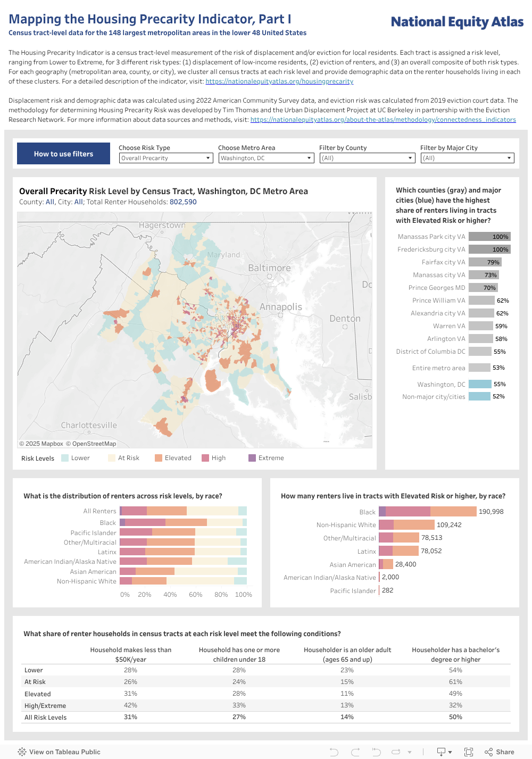Click the Black renters 190,998 bar
The image size is (532, 759).
click(x=428, y=512)
